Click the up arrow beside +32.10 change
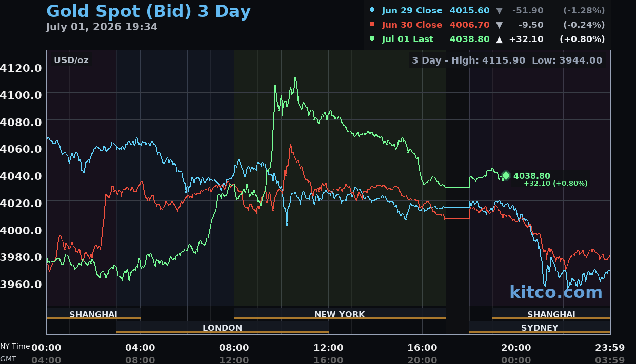This screenshot has height=364, width=636. (500, 39)
